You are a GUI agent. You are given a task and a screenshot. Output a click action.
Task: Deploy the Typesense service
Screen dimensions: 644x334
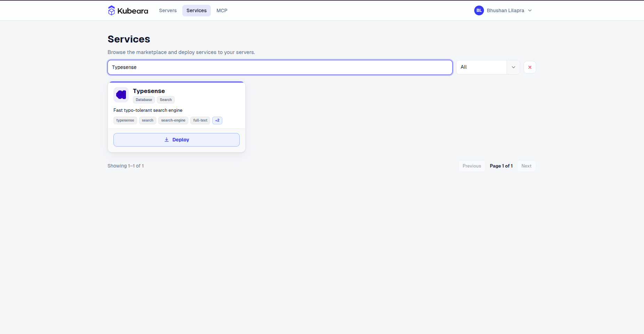pyautogui.click(x=176, y=140)
